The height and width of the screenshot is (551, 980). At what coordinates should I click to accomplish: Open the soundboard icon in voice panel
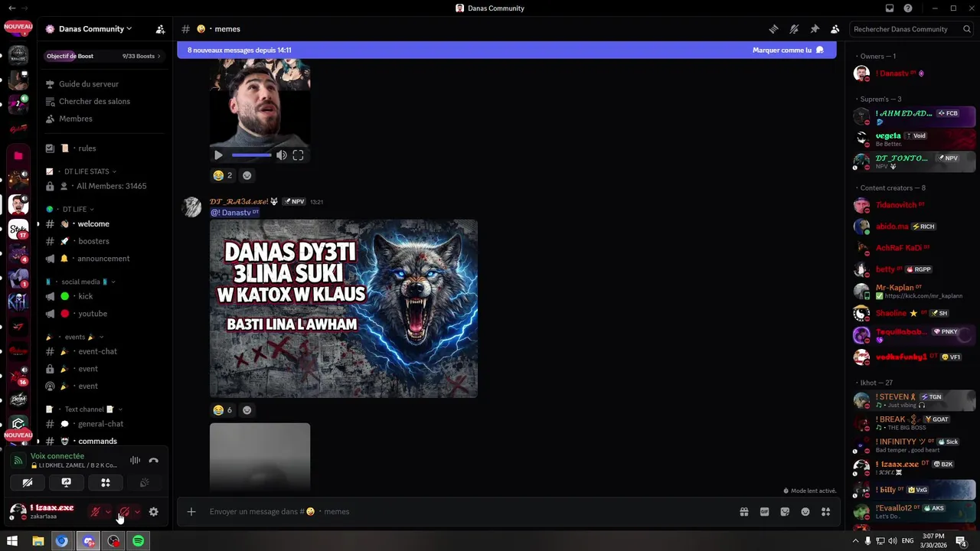pyautogui.click(x=145, y=483)
